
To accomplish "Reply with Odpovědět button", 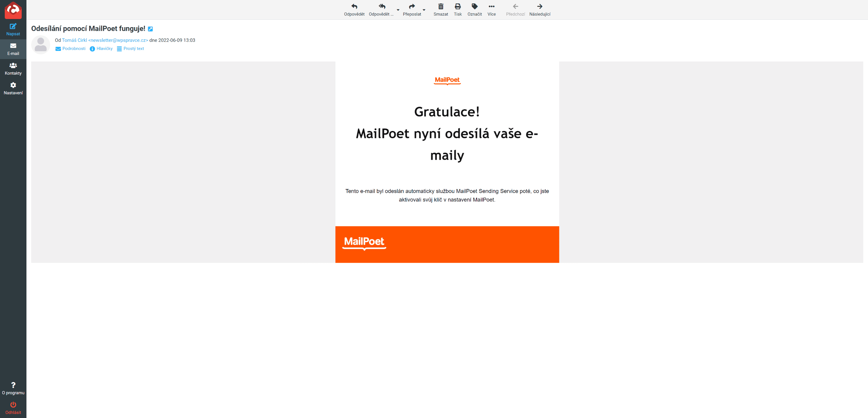I will pyautogui.click(x=354, y=10).
